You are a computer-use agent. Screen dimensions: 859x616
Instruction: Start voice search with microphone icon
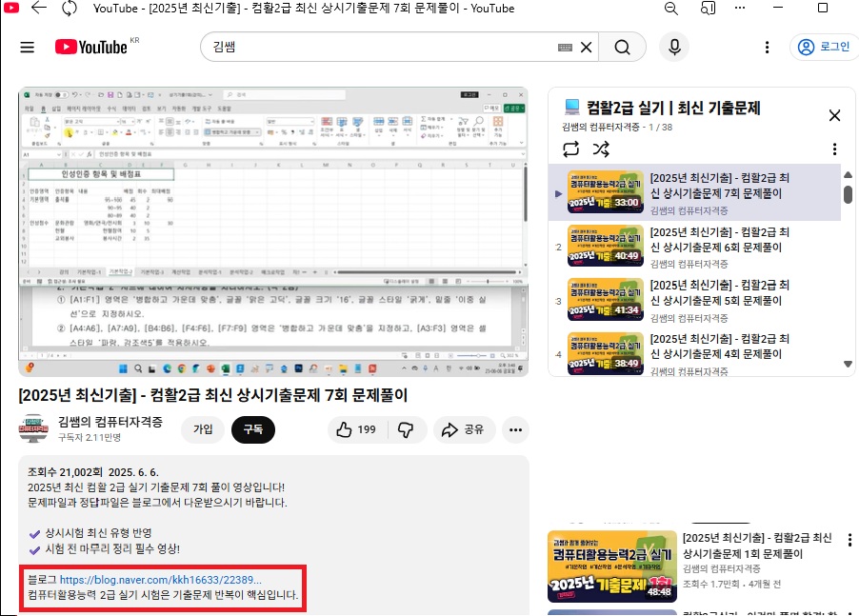click(674, 47)
